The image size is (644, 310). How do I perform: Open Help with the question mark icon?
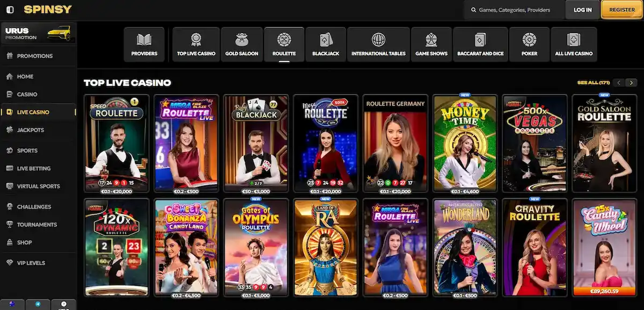63,305
